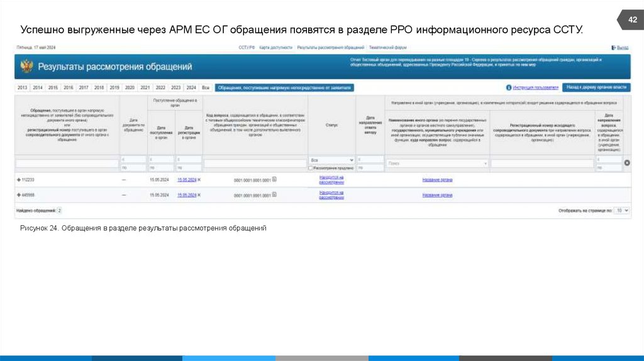Select the 2013 year tab

(22, 87)
